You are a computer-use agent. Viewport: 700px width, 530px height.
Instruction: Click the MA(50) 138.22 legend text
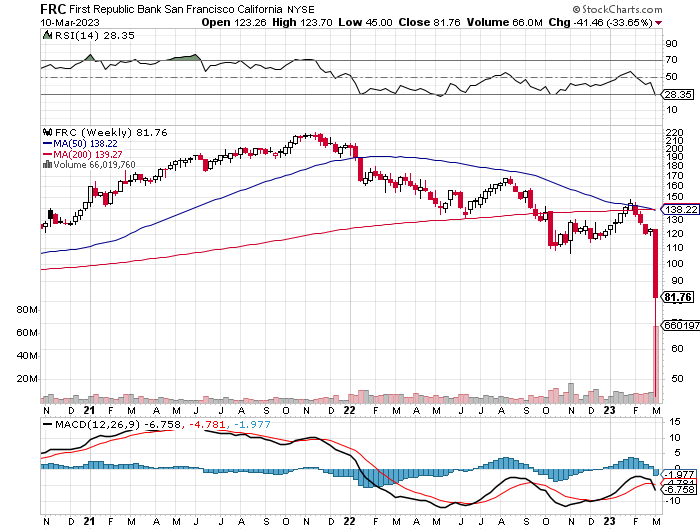(x=85, y=143)
